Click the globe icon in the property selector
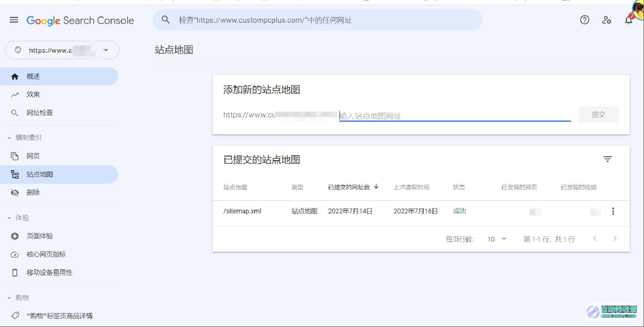The image size is (644, 327). 18,50
